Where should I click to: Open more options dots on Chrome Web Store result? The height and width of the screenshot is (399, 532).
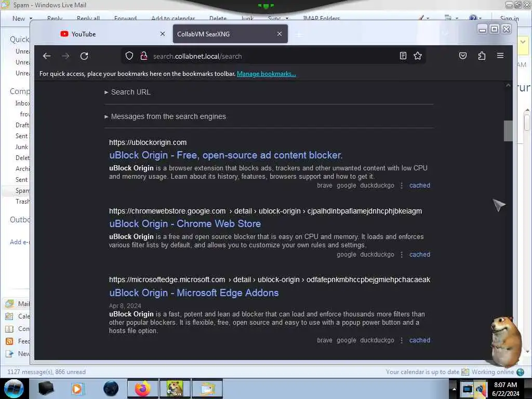point(402,254)
